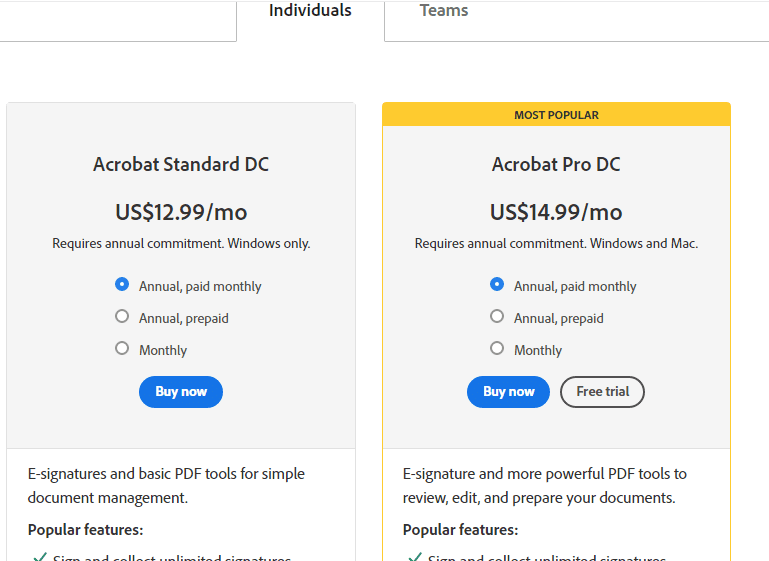Click 'E-signatures and basic PDF tools' description
Screen dimensions: 769x561
coord(166,486)
